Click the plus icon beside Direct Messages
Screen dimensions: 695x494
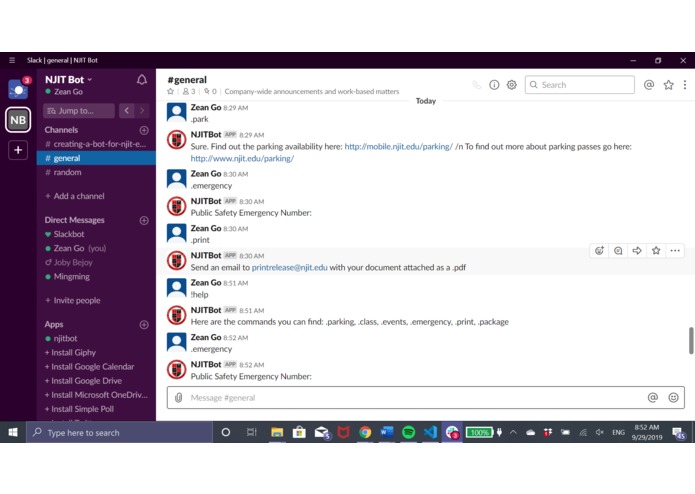point(144,220)
